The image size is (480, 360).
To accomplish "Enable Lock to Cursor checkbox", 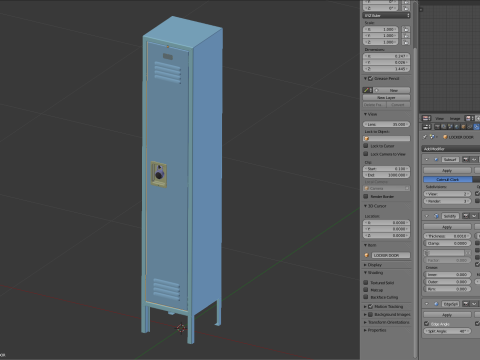I will coord(366,146).
